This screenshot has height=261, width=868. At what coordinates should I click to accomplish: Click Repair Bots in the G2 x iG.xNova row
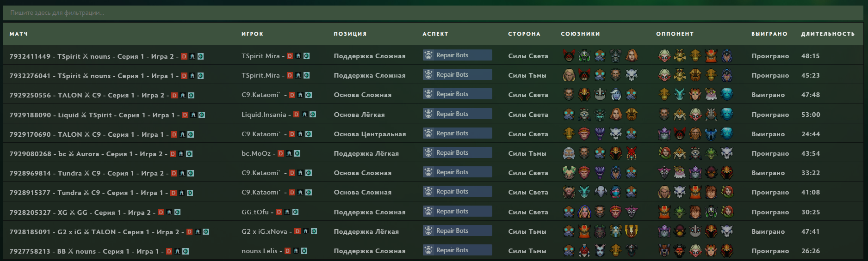(x=457, y=231)
